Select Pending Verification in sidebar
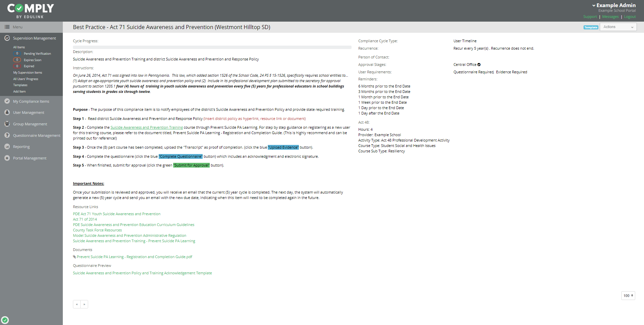Viewport: 644px width, 325px height. pos(37,54)
